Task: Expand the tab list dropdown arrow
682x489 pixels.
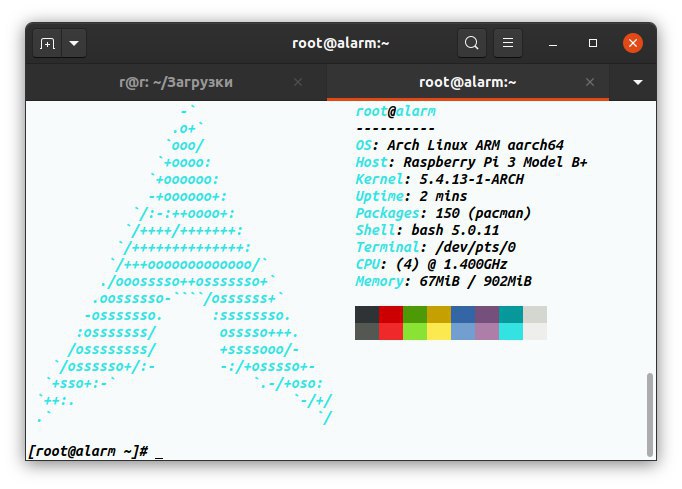Action: click(638, 82)
